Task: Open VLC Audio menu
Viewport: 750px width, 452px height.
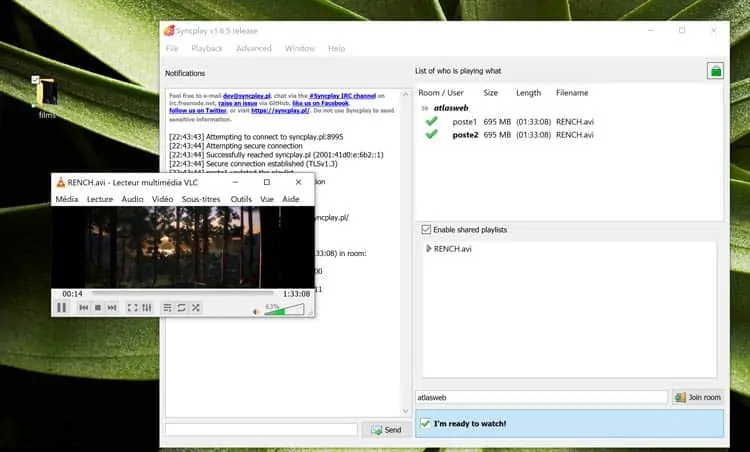Action: (132, 199)
